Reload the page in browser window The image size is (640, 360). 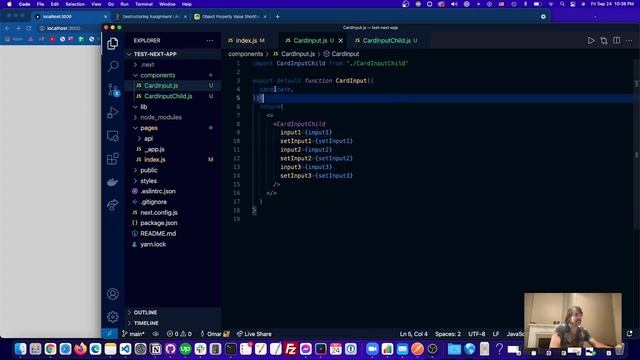[x=29, y=28]
